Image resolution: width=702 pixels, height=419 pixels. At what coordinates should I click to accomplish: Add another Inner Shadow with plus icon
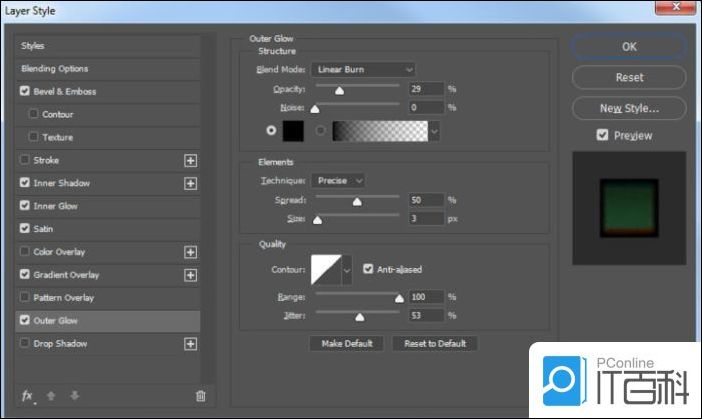(190, 184)
